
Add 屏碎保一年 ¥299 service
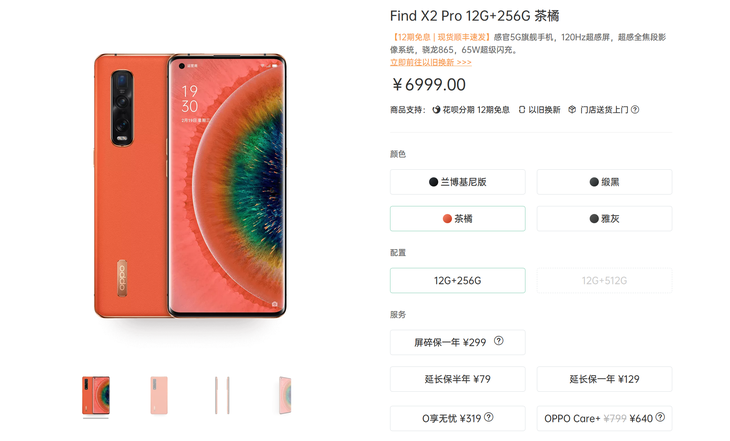click(x=458, y=343)
